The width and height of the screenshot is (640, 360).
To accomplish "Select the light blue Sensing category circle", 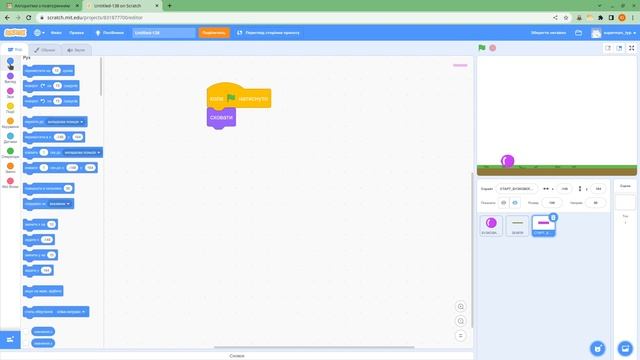I will [10, 136].
